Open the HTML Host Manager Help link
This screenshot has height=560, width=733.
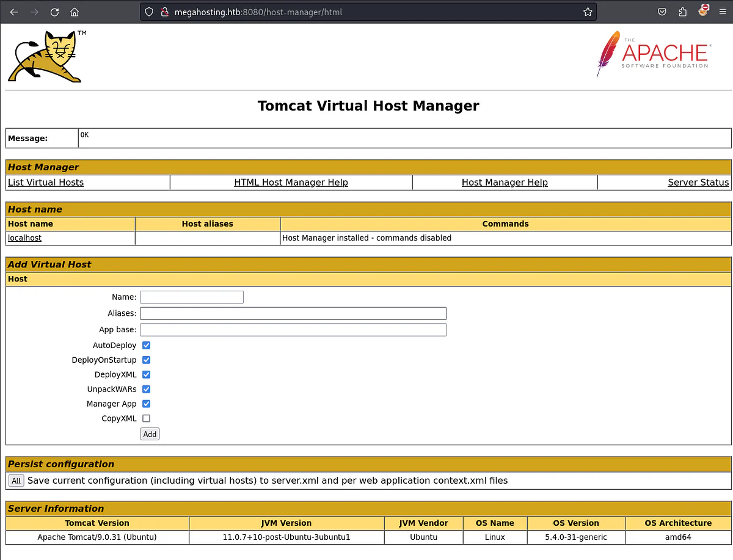[291, 182]
